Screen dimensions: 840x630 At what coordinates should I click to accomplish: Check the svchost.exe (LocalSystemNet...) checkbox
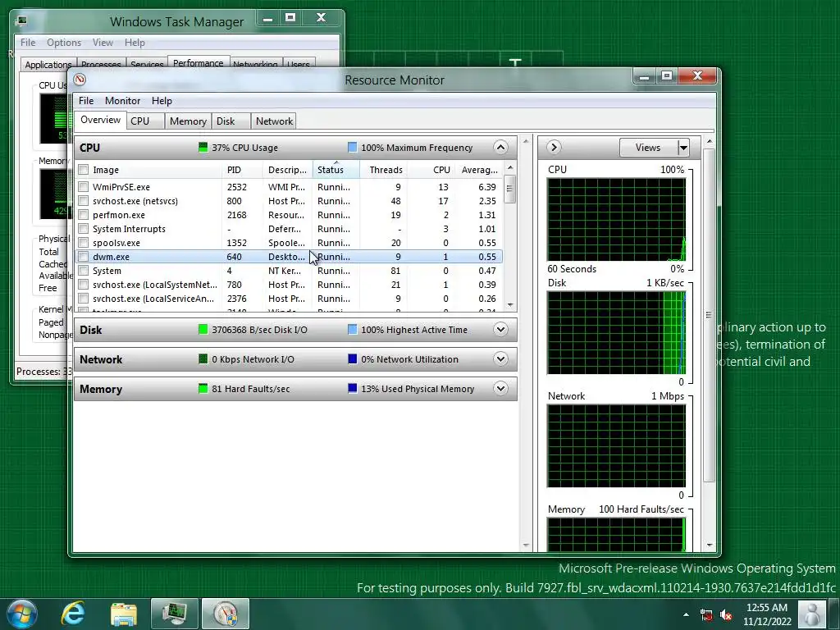[x=83, y=285]
